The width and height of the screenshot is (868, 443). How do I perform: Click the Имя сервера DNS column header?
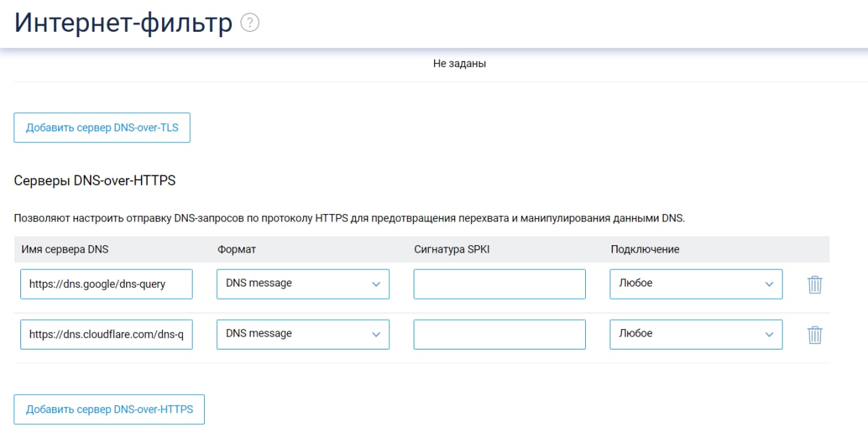click(x=65, y=249)
